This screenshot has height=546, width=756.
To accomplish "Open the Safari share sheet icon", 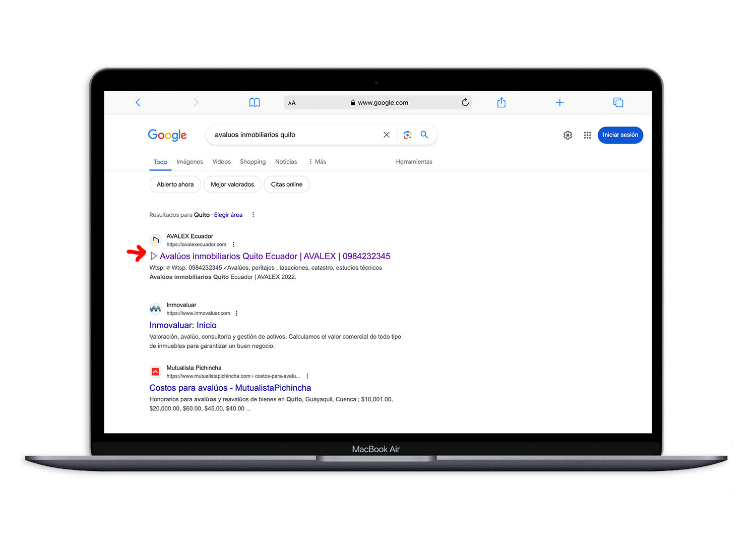I will pos(501,102).
